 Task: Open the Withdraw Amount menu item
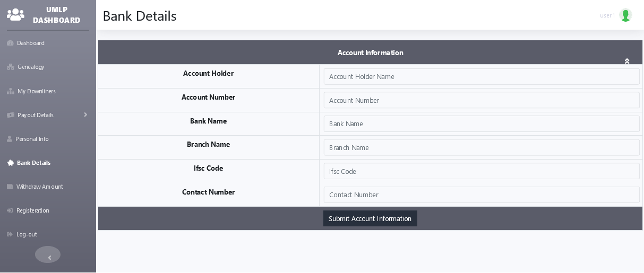click(39, 187)
